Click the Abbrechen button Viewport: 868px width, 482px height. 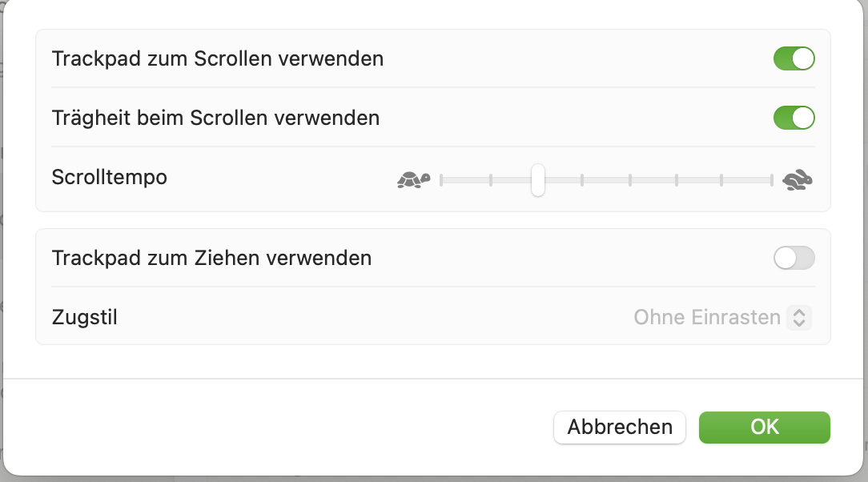620,428
